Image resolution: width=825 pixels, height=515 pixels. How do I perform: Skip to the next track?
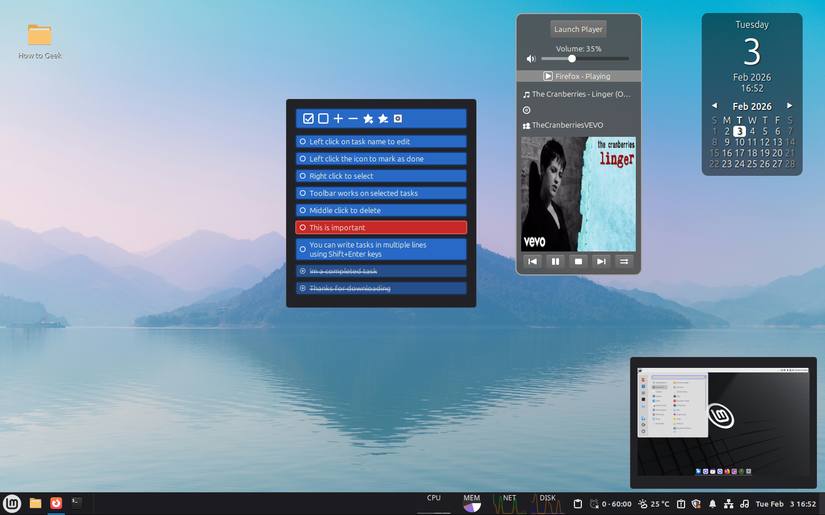coord(601,261)
